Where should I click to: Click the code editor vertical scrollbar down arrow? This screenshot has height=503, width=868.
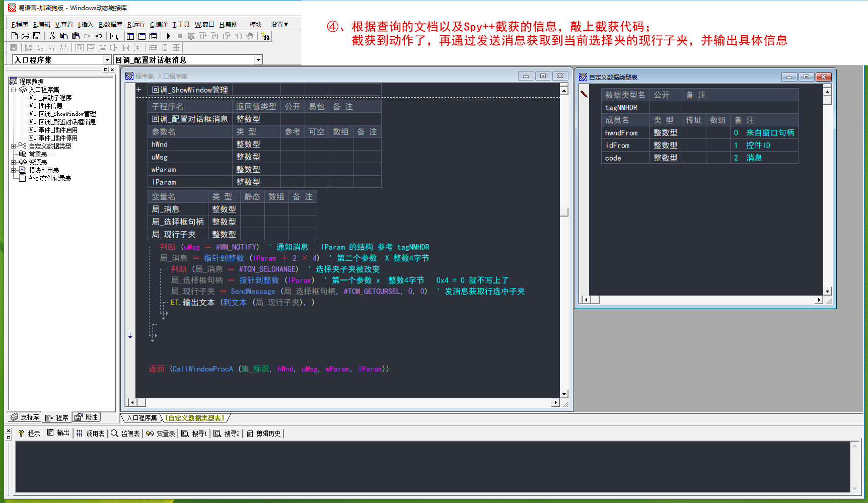tap(564, 394)
